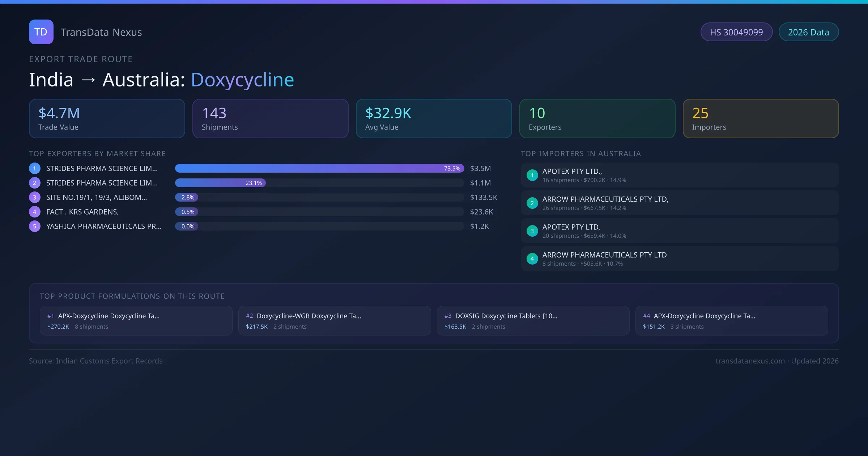The width and height of the screenshot is (868, 456).
Task: Open Source: Indian Customs Export Records
Action: [96, 361]
